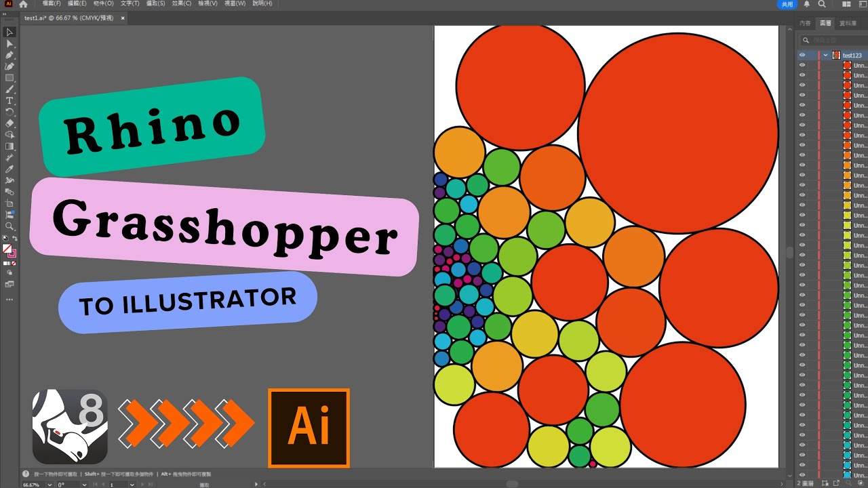Open the Edit Toolbar three-dots button
The width and height of the screenshot is (868, 488).
9,300
